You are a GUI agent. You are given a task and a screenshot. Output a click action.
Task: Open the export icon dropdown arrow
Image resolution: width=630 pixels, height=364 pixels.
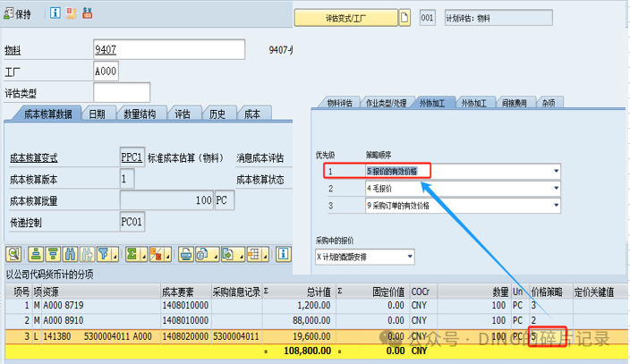click(x=240, y=255)
